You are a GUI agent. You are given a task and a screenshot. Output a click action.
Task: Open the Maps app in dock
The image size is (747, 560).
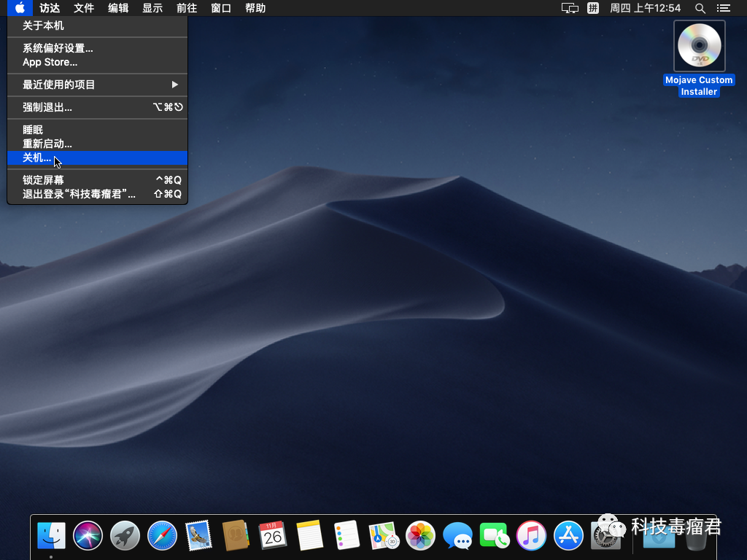[x=383, y=536]
